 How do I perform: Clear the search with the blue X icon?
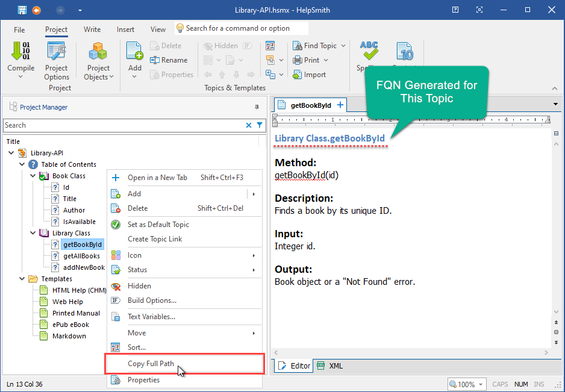coord(249,125)
